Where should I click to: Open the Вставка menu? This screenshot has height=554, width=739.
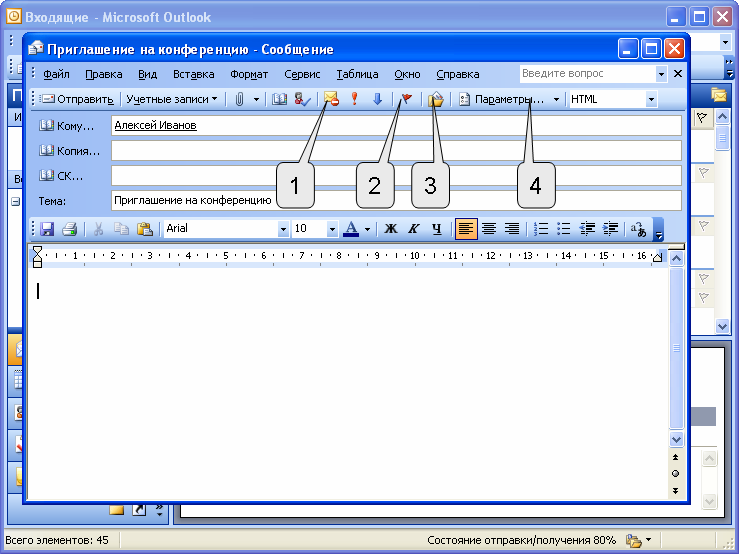[x=194, y=74]
